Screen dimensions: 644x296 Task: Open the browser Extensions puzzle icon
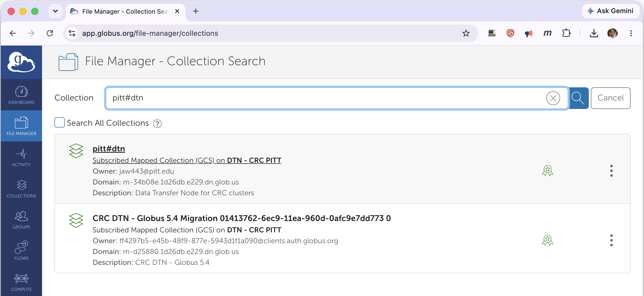566,33
